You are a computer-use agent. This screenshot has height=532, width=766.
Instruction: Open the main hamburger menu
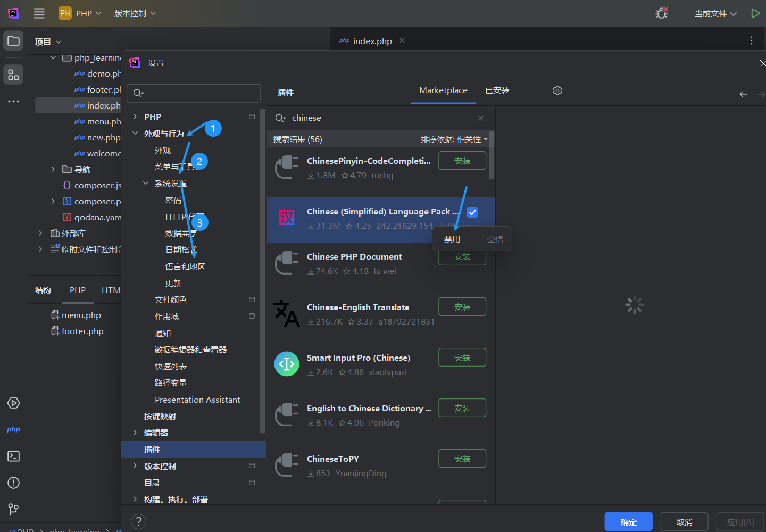click(x=39, y=13)
